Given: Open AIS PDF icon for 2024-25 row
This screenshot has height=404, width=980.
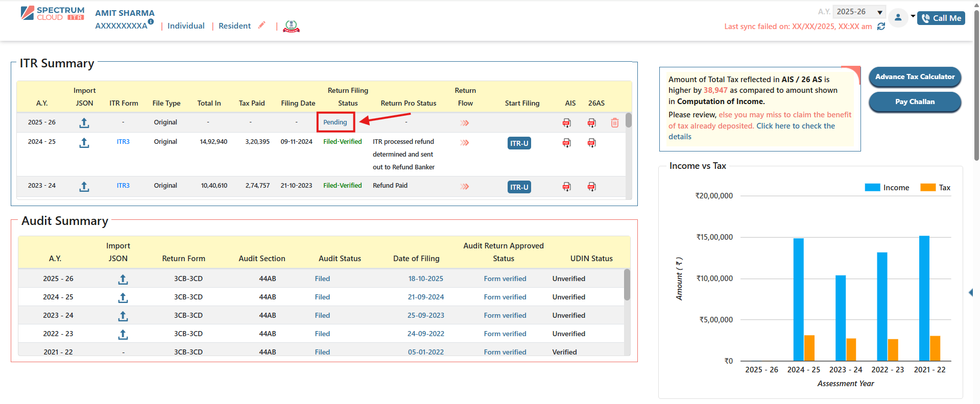Looking at the screenshot, I should (x=566, y=143).
